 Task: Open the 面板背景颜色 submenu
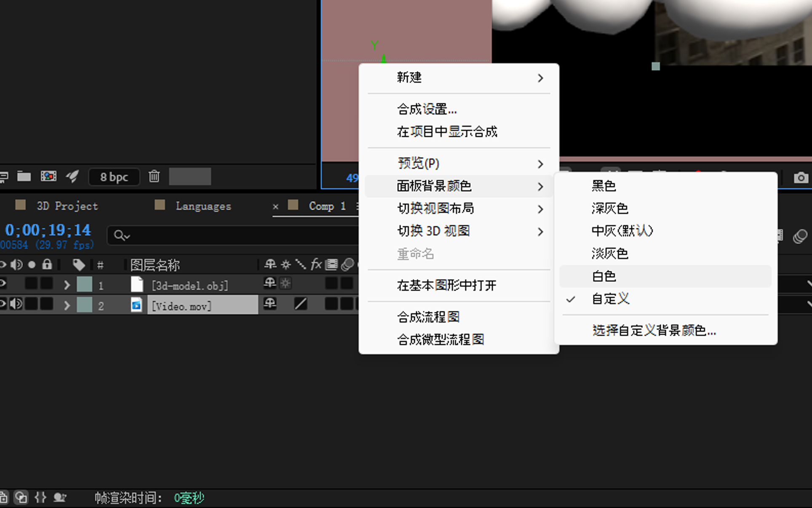coord(459,186)
